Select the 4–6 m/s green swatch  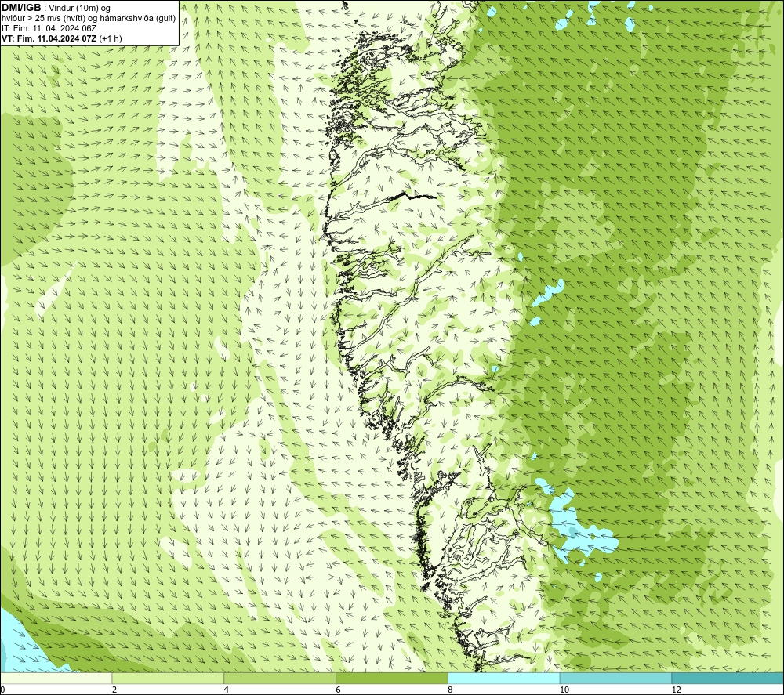click(x=280, y=678)
